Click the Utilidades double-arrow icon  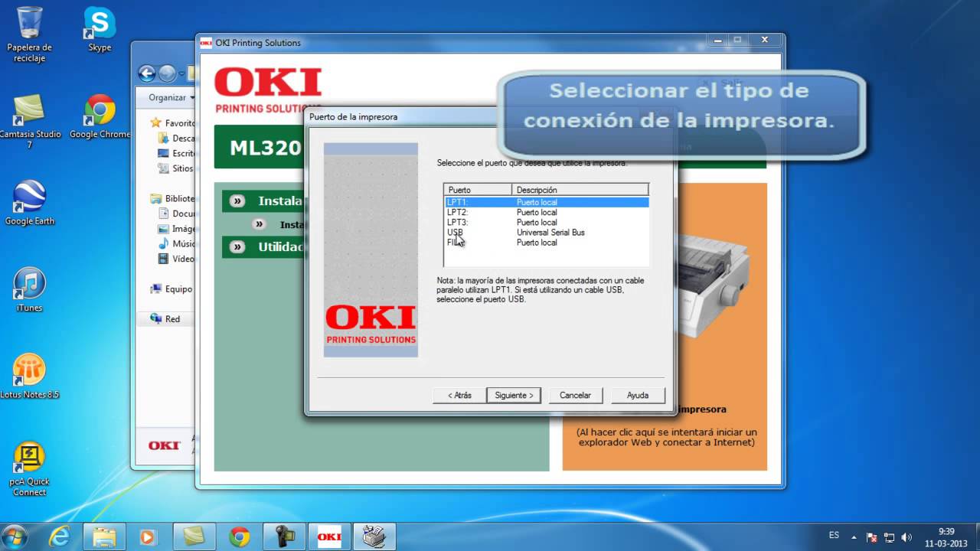(237, 246)
